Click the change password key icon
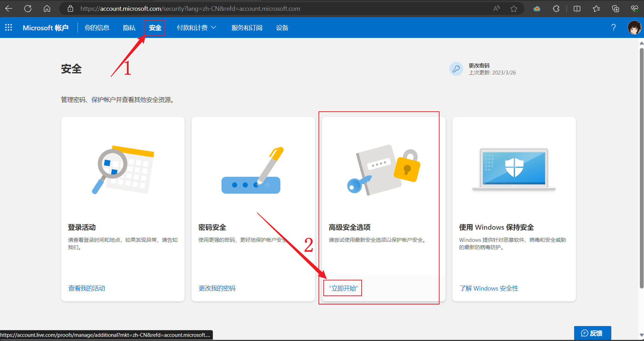 (x=456, y=69)
